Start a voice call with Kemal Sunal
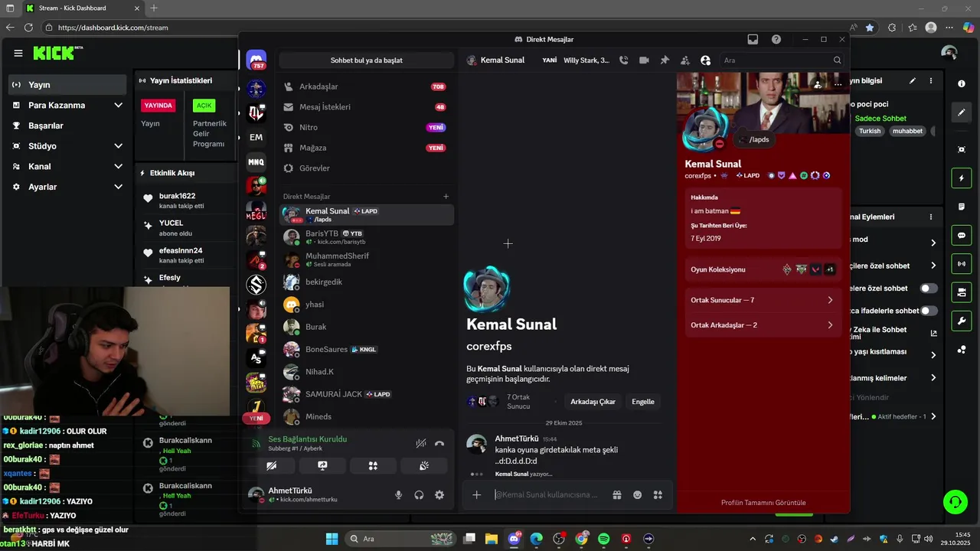 (623, 60)
